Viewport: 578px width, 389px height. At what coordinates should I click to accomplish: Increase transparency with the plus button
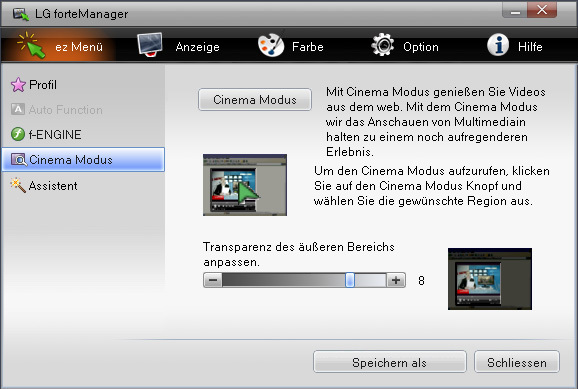pos(396,280)
